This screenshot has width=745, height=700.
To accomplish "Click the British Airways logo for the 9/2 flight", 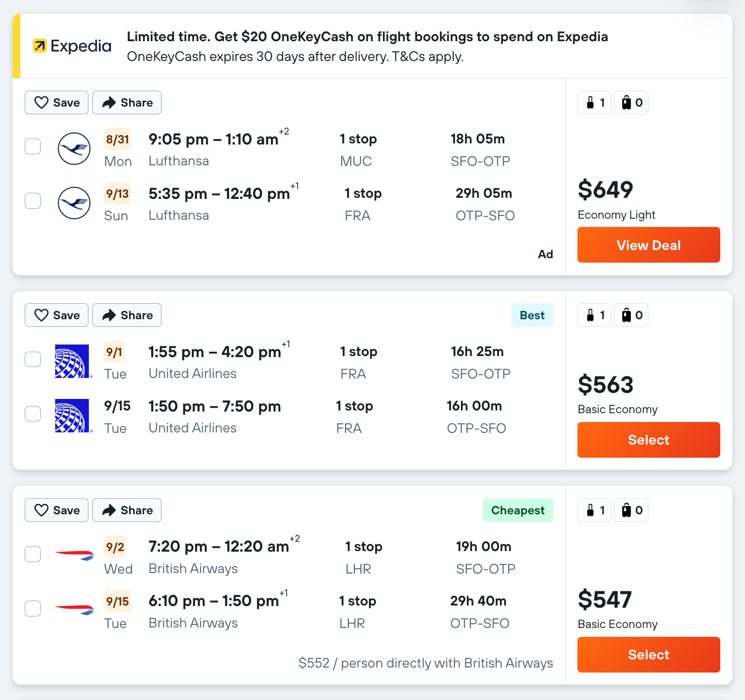I will [x=74, y=554].
